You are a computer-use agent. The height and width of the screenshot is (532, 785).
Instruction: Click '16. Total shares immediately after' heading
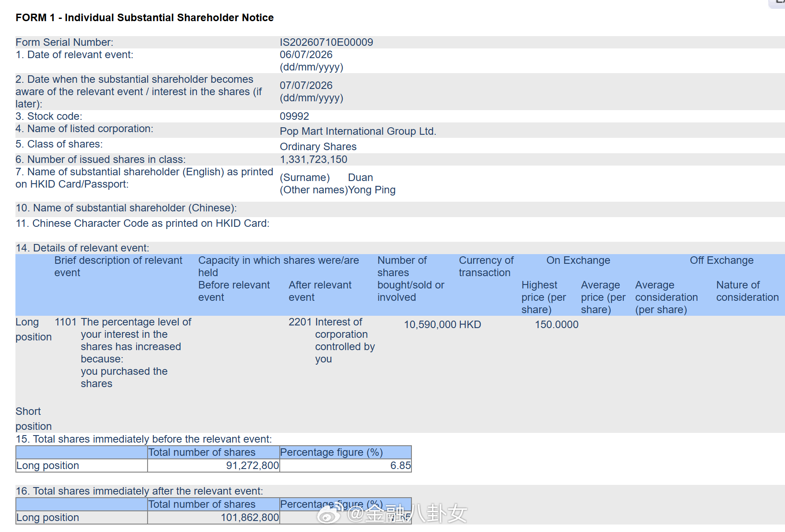click(139, 491)
